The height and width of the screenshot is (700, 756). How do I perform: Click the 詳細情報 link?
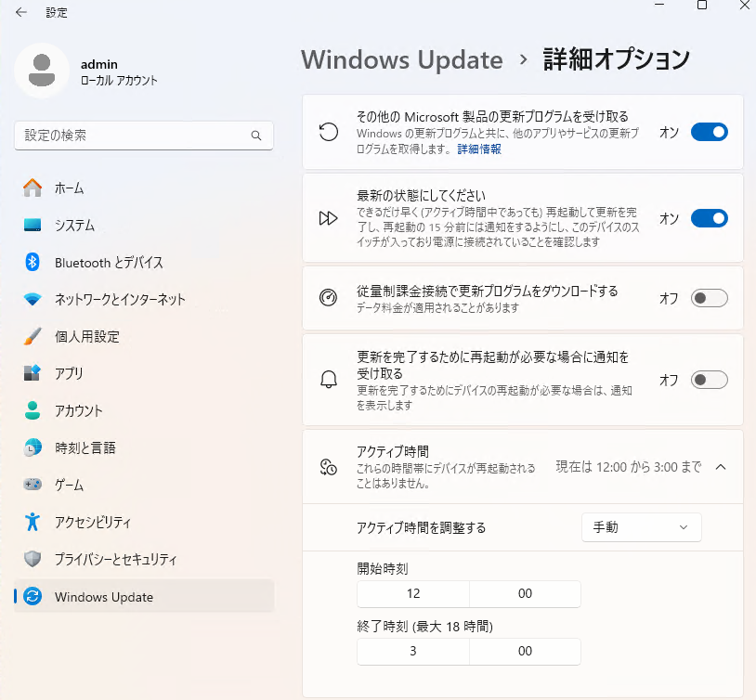[479, 149]
